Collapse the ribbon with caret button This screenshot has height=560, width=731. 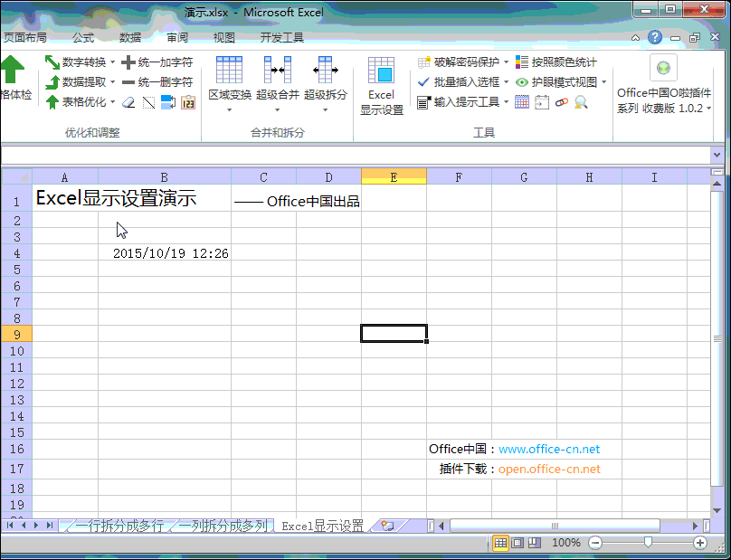[x=635, y=38]
